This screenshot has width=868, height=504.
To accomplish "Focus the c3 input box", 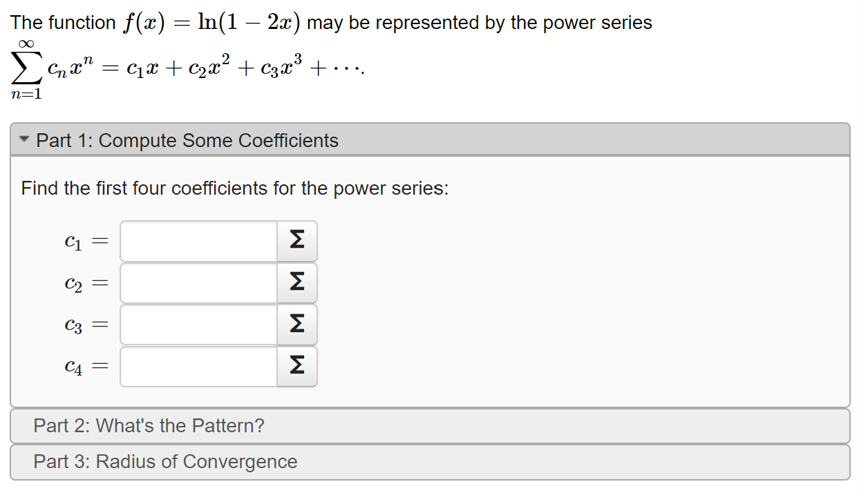I will point(198,324).
